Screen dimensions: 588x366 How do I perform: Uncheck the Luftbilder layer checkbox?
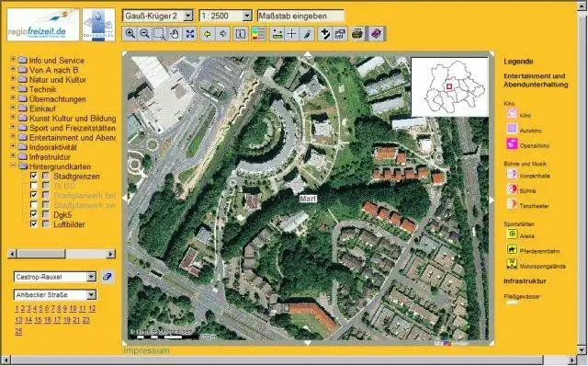click(x=34, y=224)
